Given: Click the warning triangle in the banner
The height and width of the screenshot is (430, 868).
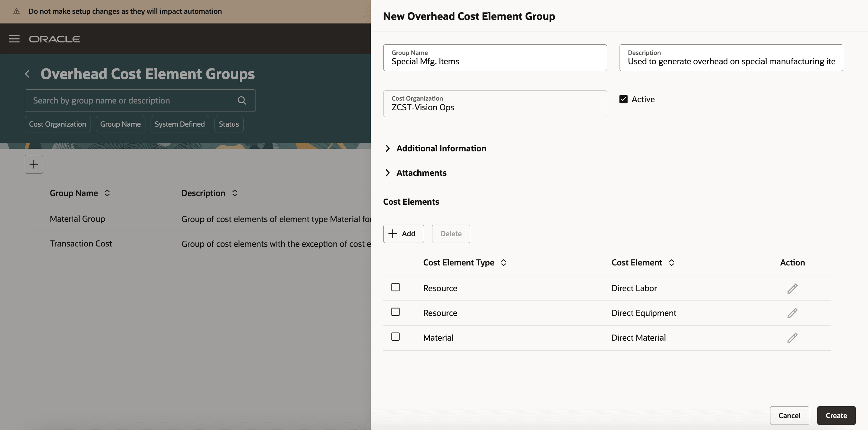Looking at the screenshot, I should tap(16, 11).
